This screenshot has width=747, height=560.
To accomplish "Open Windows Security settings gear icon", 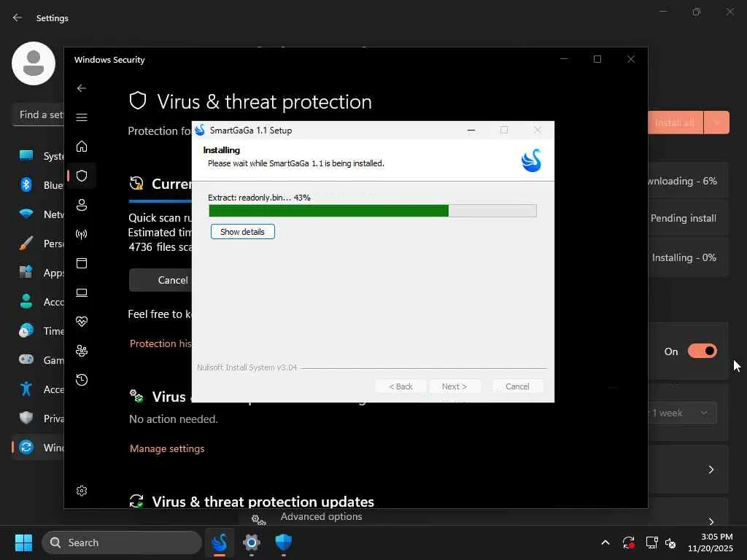I will point(82,491).
